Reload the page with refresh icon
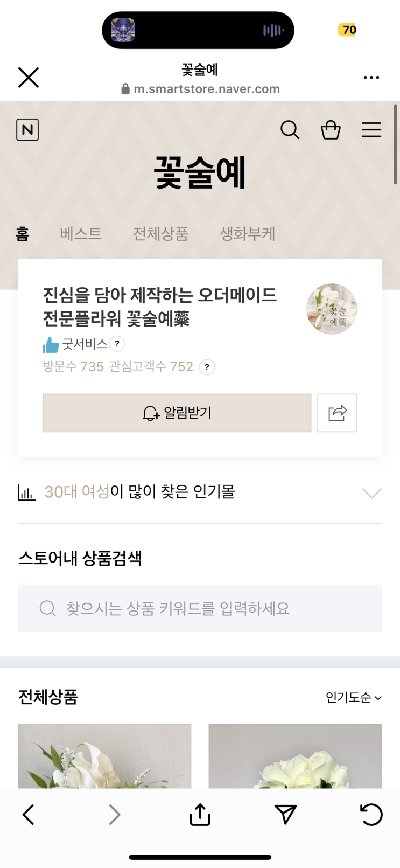This screenshot has height=868, width=400. 371,815
